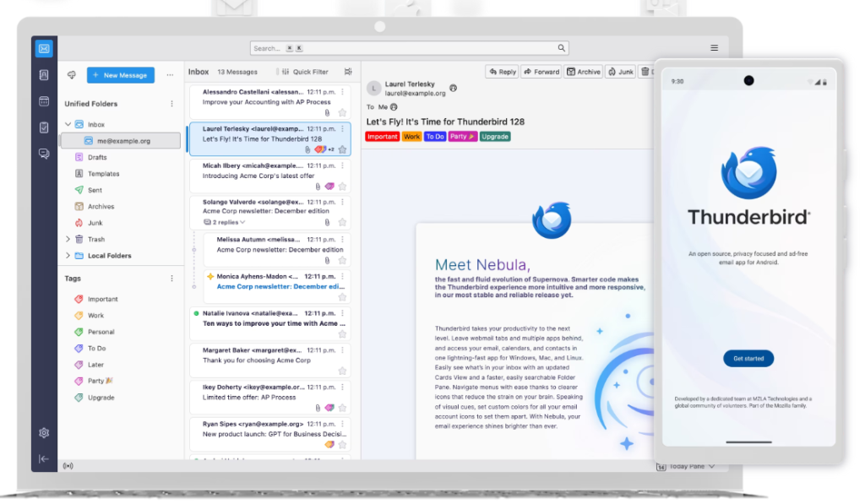Expand the Trash folder

68,239
